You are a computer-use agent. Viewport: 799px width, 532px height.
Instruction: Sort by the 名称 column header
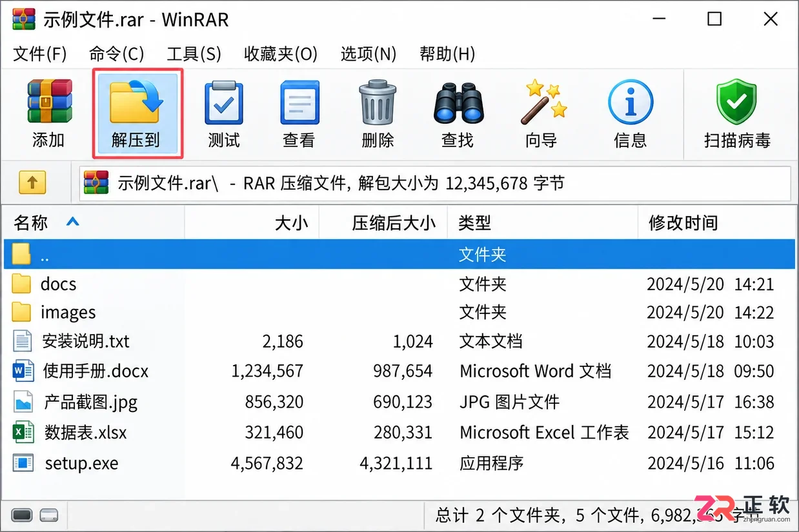[x=94, y=222]
